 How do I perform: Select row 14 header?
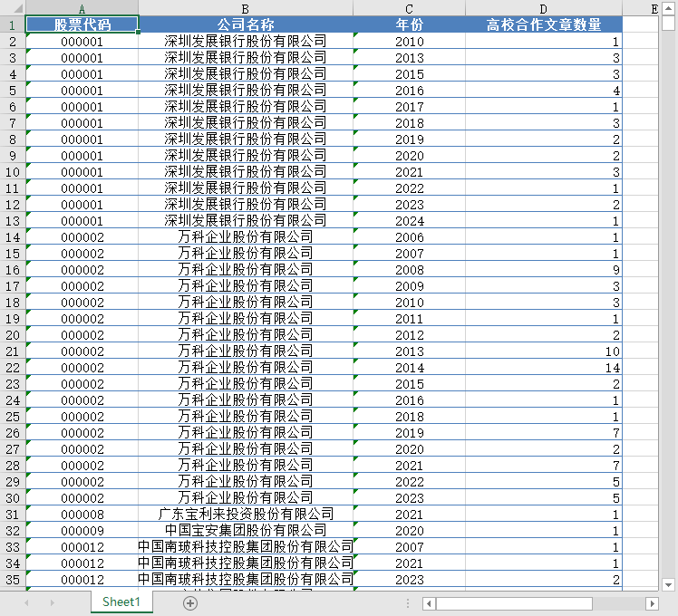click(x=13, y=237)
